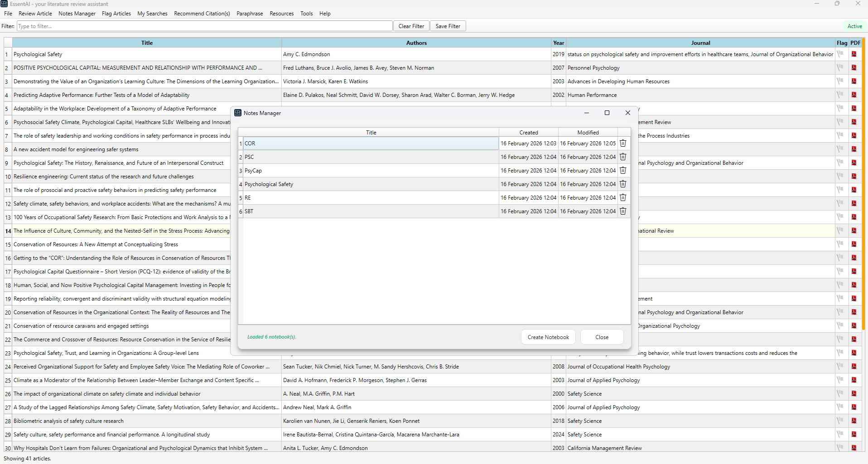This screenshot has width=868, height=464.
Task: Sort articles by Year column header
Action: pyautogui.click(x=558, y=43)
